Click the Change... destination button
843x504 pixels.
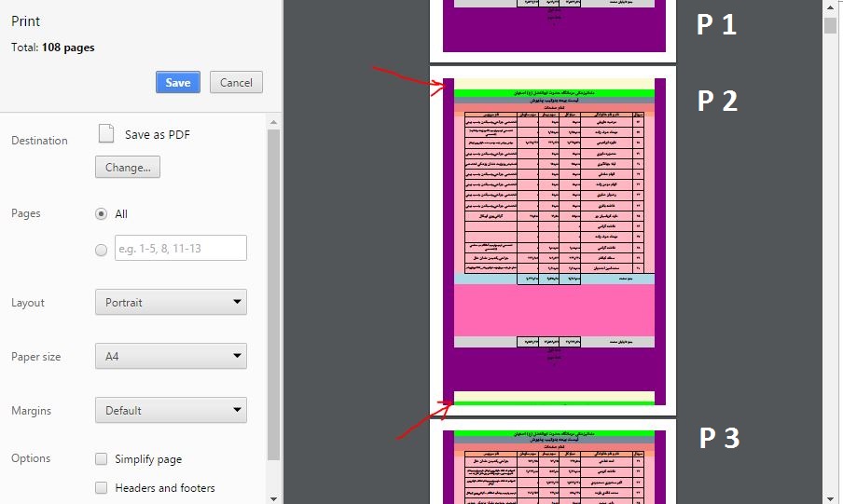[x=128, y=167]
